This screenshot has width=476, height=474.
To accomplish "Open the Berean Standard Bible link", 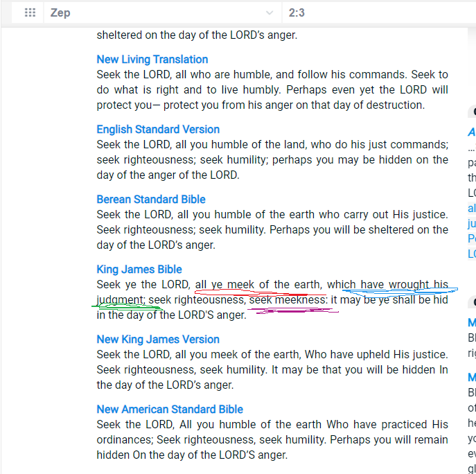I will (151, 199).
